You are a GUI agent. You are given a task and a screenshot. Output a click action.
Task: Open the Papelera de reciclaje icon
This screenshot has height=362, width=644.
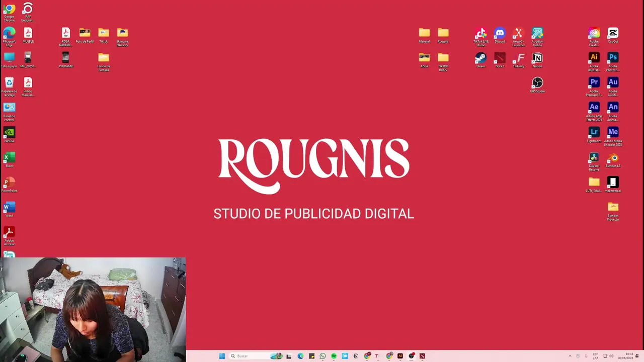(x=9, y=86)
